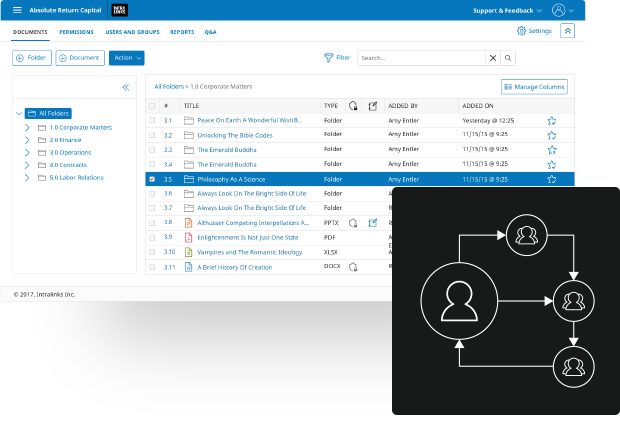Check the box for row 3.2
The width and height of the screenshot is (620, 440).
coord(152,135)
